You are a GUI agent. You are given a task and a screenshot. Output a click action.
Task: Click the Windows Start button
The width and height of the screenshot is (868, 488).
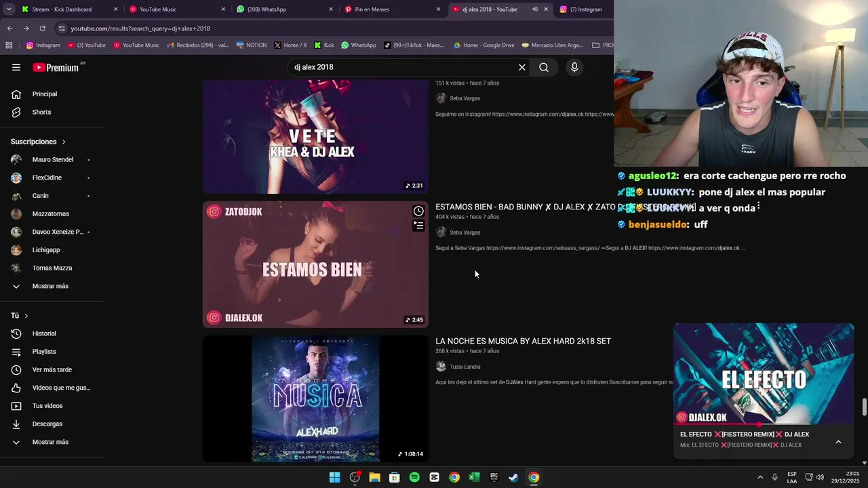(x=335, y=477)
